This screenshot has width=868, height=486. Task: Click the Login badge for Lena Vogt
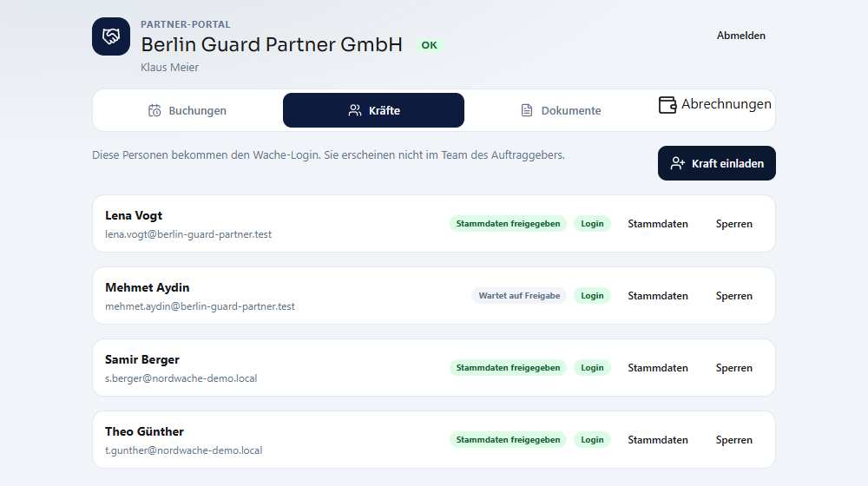[592, 224]
